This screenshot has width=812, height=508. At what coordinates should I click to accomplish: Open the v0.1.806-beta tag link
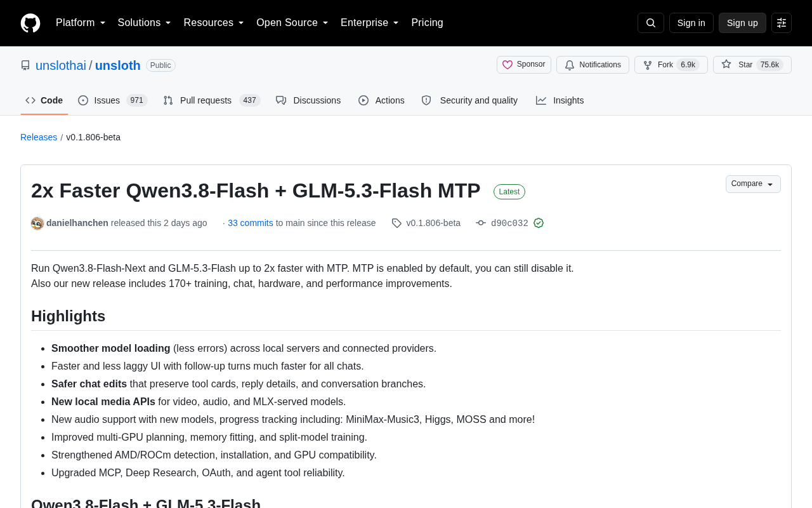coord(433,223)
